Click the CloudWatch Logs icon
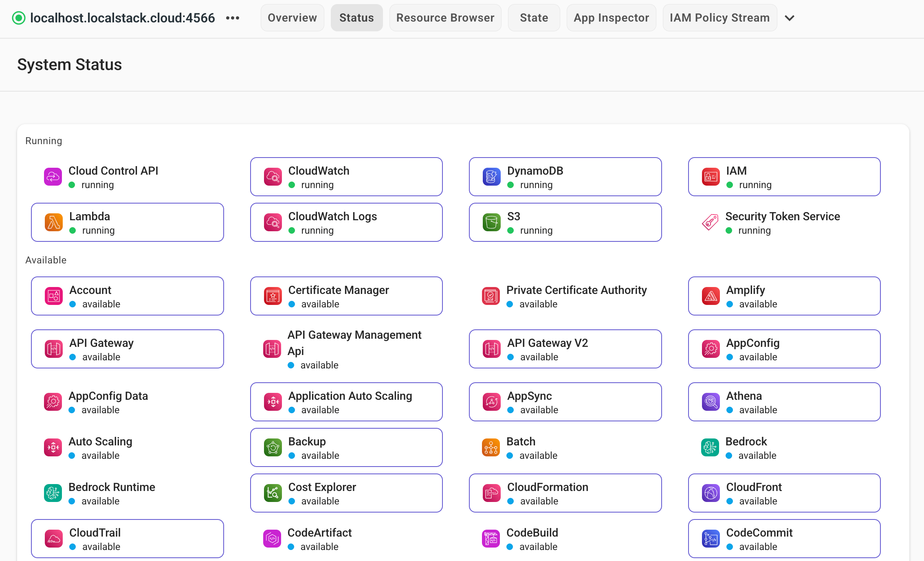 tap(273, 222)
